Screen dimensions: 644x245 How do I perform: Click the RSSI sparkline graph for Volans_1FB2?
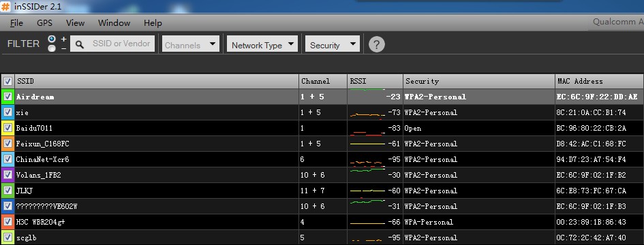pyautogui.click(x=367, y=170)
